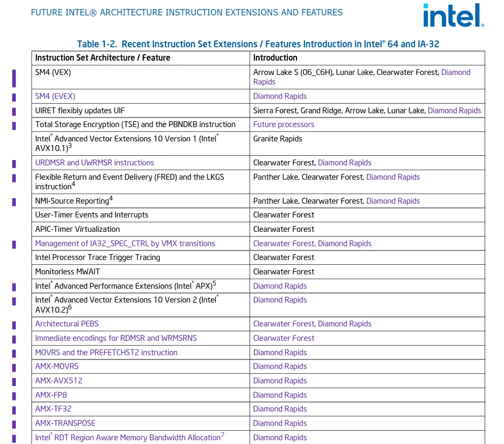Image resolution: width=504 pixels, height=444 pixels.
Task: Click the Table 1-2 title heading
Action: 258,44
